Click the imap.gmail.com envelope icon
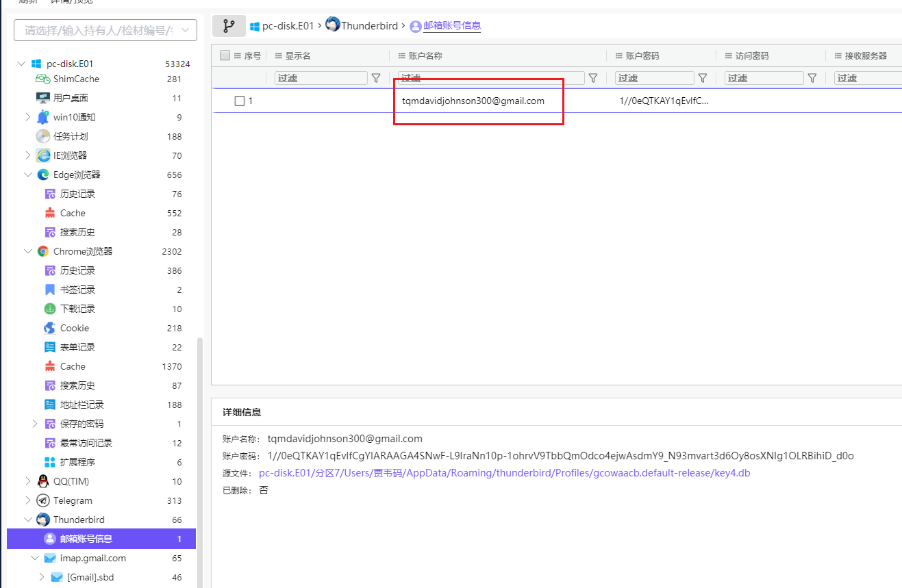 click(50, 558)
